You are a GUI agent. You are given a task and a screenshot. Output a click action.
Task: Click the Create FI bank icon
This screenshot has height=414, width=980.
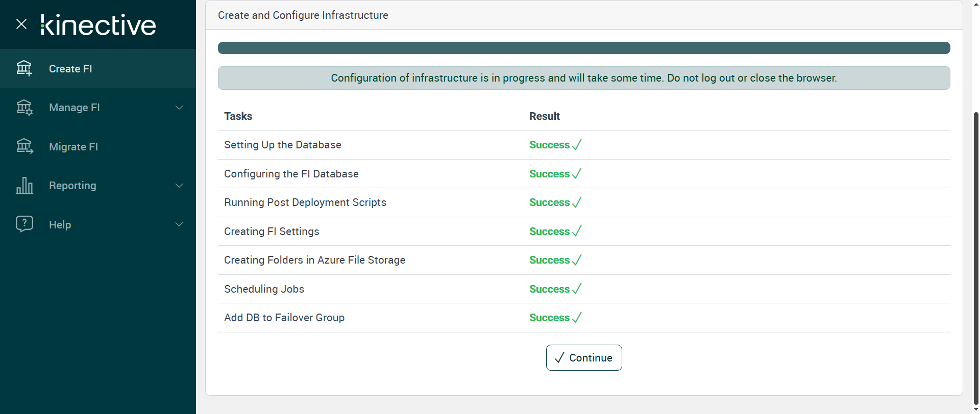(24, 68)
